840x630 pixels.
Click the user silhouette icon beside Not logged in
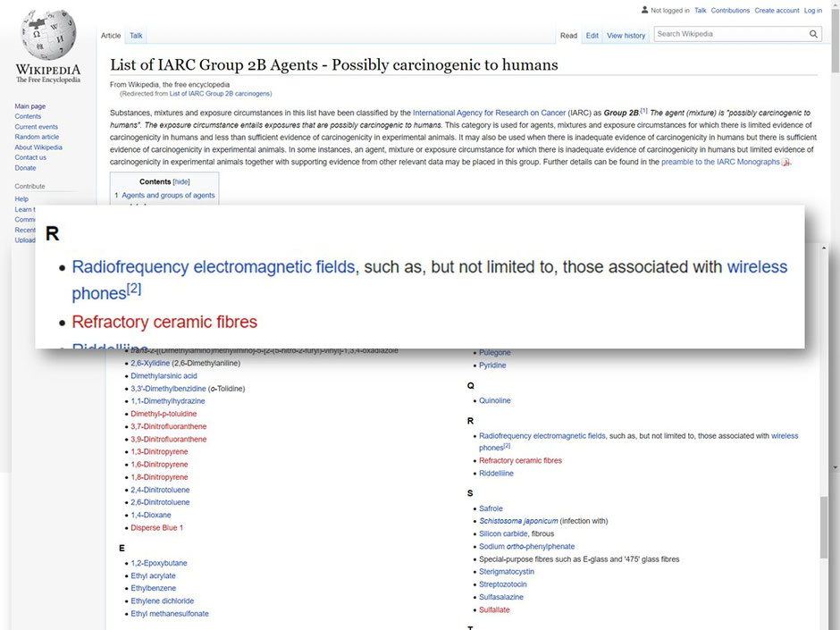click(x=644, y=10)
